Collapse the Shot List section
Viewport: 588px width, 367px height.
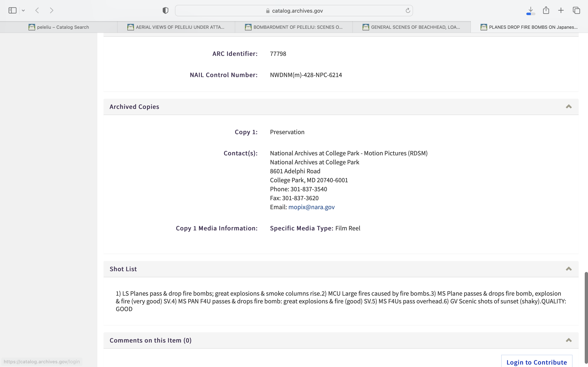click(569, 269)
